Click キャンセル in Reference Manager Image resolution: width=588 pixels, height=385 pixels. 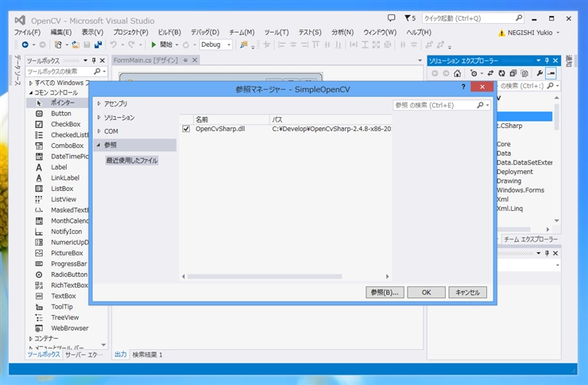468,292
